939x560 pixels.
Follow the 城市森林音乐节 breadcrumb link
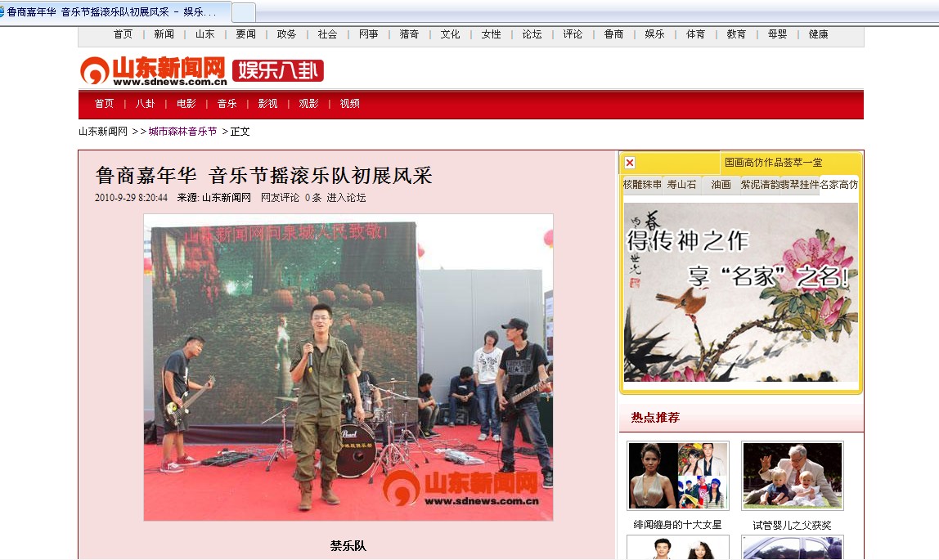[x=182, y=132]
